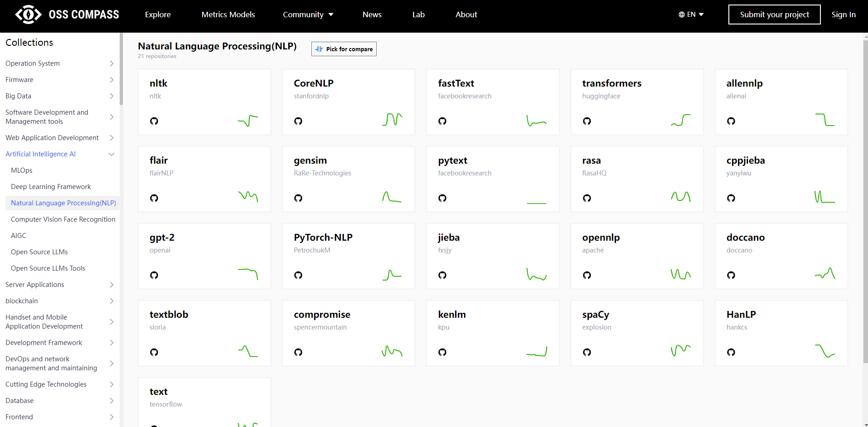Expand the Database collection

60,401
